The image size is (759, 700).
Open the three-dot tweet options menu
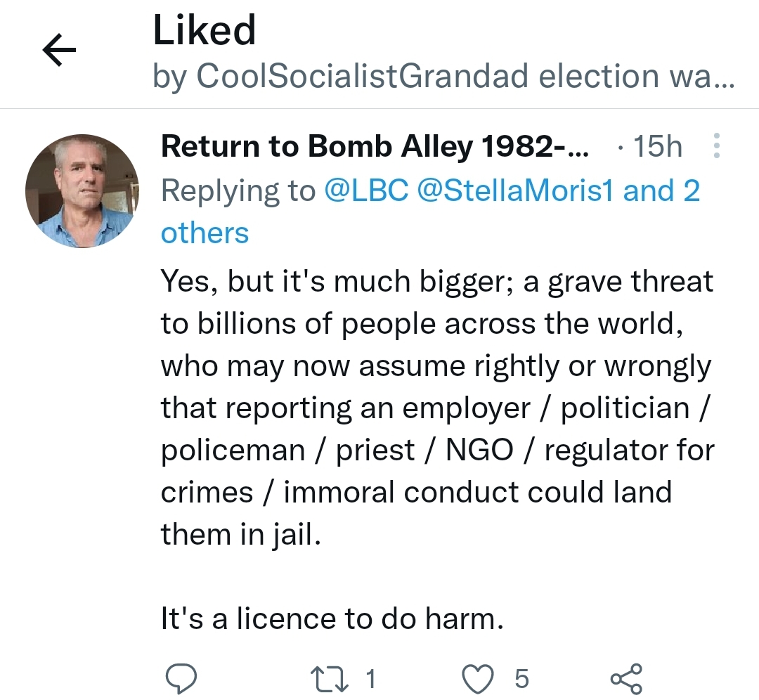716,146
